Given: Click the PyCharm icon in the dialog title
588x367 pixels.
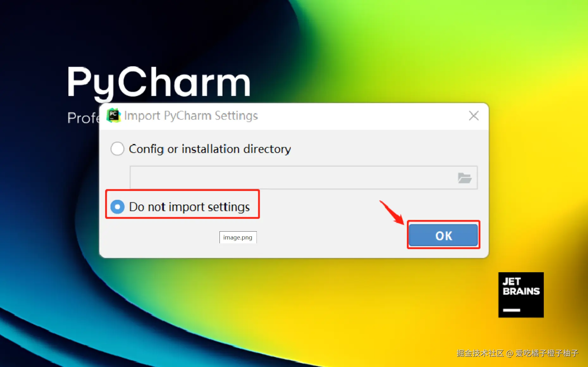Looking at the screenshot, I should (x=114, y=115).
